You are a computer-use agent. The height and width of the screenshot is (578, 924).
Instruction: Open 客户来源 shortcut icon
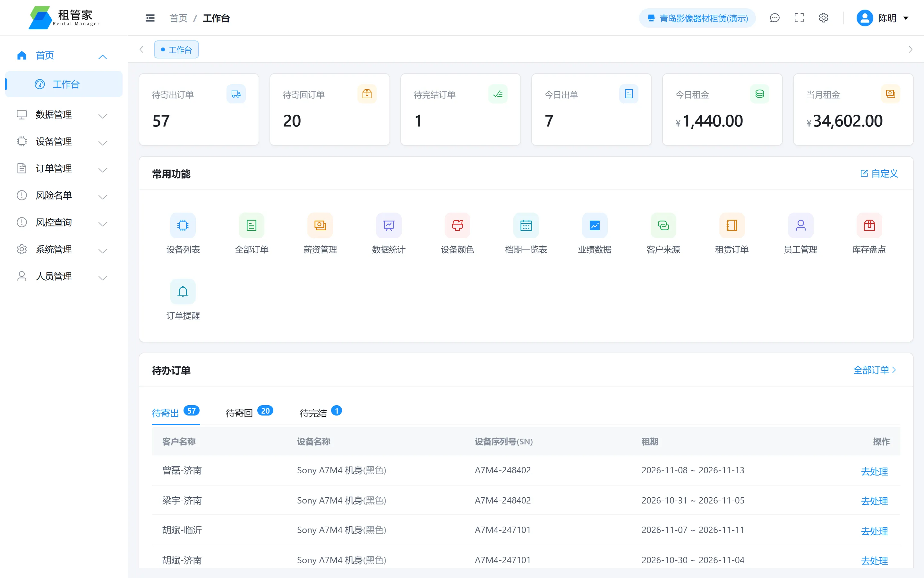tap(663, 225)
